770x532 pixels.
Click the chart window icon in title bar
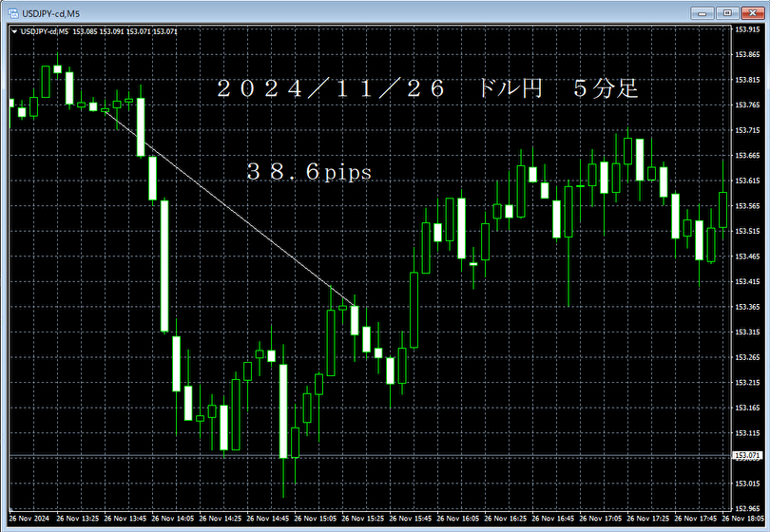click(x=13, y=13)
